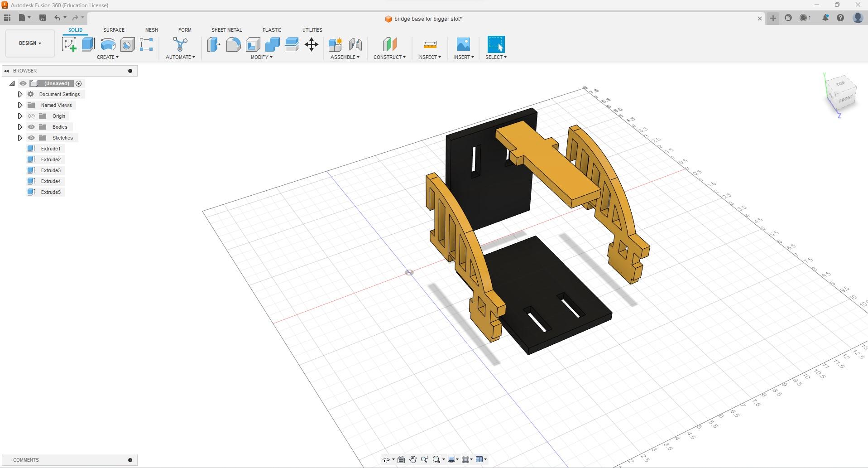Open the Automate tool icon
This screenshot has height=468, width=868.
click(180, 44)
